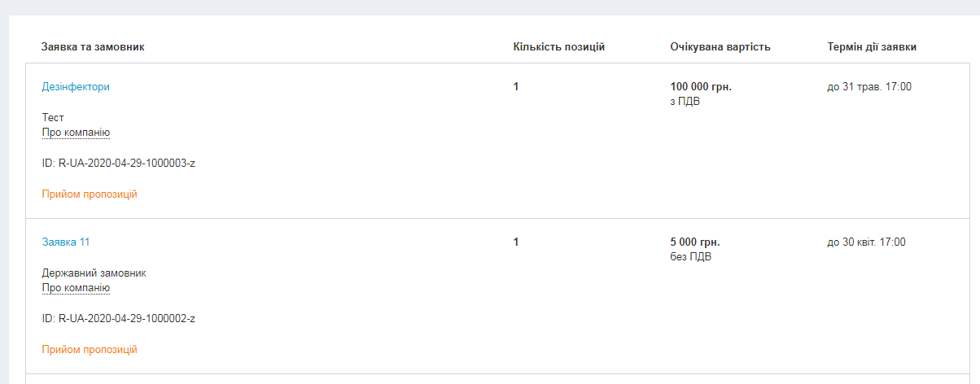Click the customer name Державний замовник
Viewport: 980px width, 384px height.
pyautogui.click(x=94, y=273)
